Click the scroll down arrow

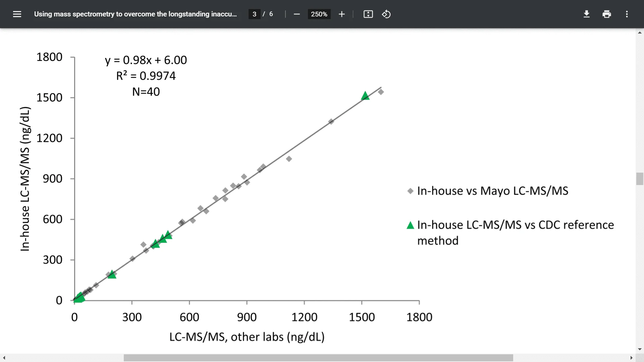click(x=640, y=349)
